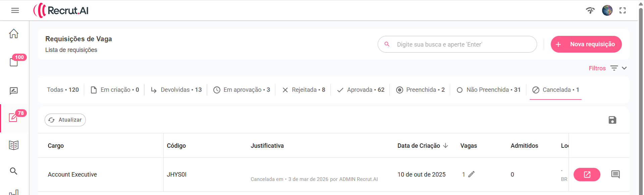Open the documents icon with 100 badge
Viewport: 644px width, 195px height.
click(x=14, y=62)
